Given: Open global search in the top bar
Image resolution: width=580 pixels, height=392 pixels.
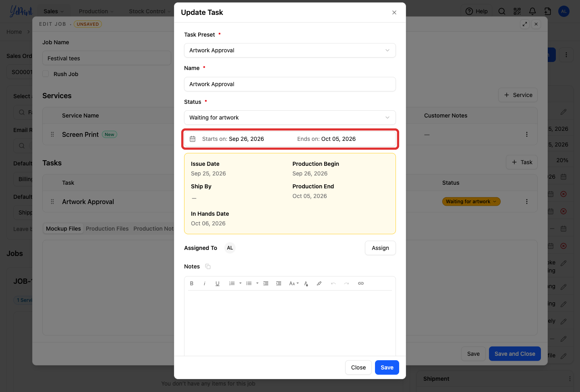Looking at the screenshot, I should [x=502, y=11].
